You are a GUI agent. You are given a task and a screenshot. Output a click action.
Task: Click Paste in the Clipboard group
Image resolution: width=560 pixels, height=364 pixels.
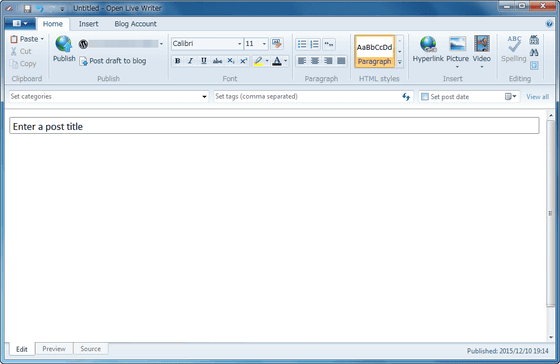pos(24,39)
